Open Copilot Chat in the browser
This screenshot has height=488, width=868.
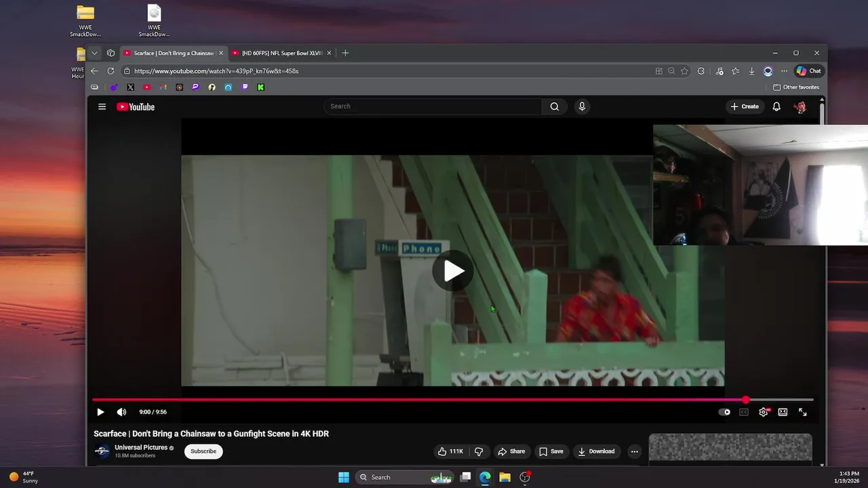(x=808, y=70)
